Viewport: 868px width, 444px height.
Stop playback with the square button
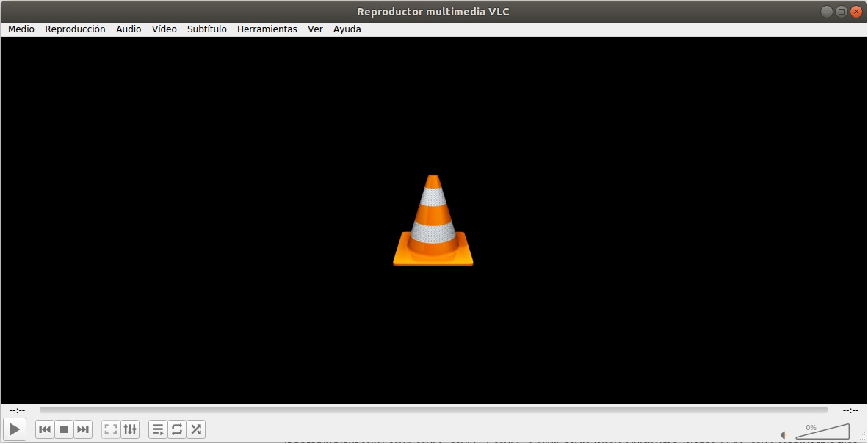pos(64,429)
